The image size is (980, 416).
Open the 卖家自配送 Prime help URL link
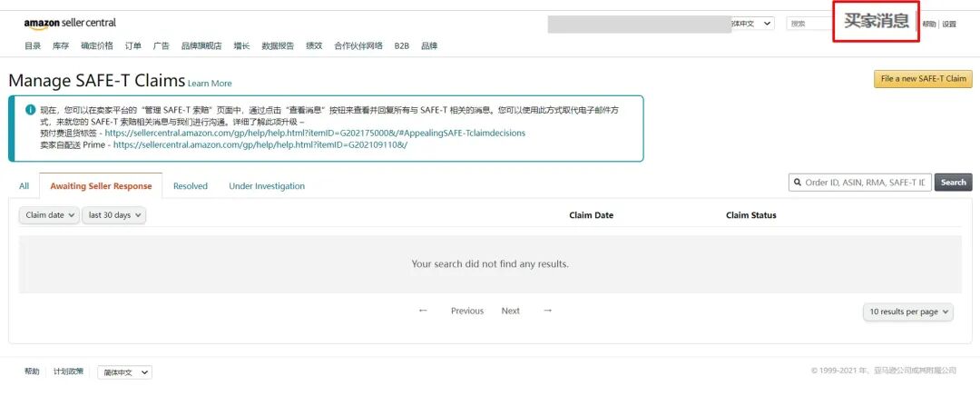coord(260,144)
